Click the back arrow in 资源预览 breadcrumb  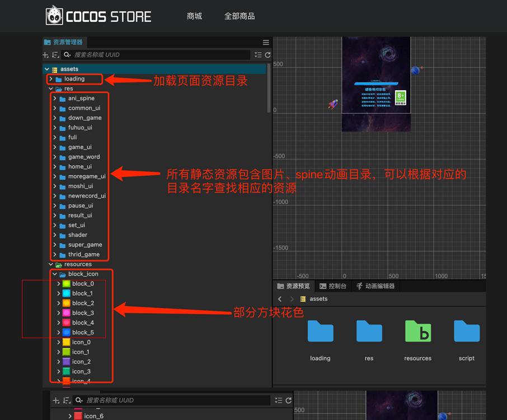(x=280, y=299)
